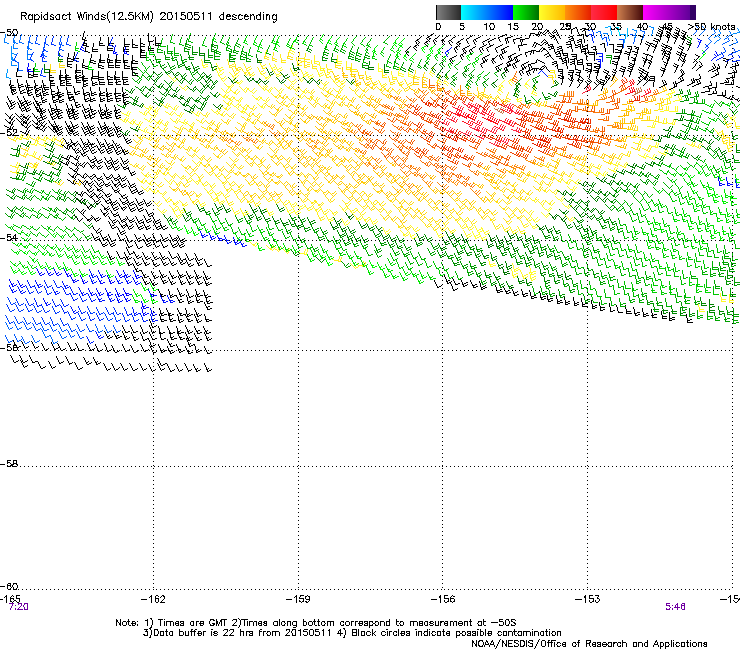The width and height of the screenshot is (740, 650).
Task: Click the '15' legend scale label
Action: (513, 27)
